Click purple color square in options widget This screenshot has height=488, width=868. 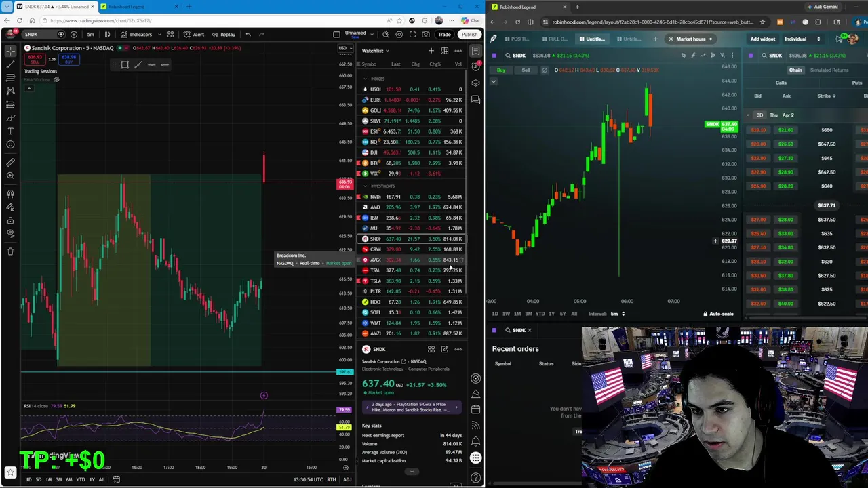click(751, 55)
